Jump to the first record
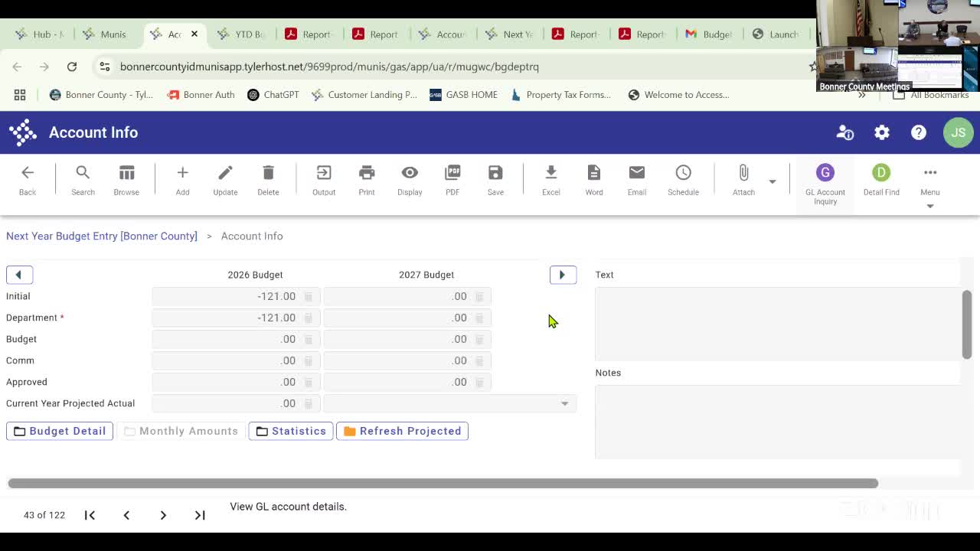 [x=90, y=515]
